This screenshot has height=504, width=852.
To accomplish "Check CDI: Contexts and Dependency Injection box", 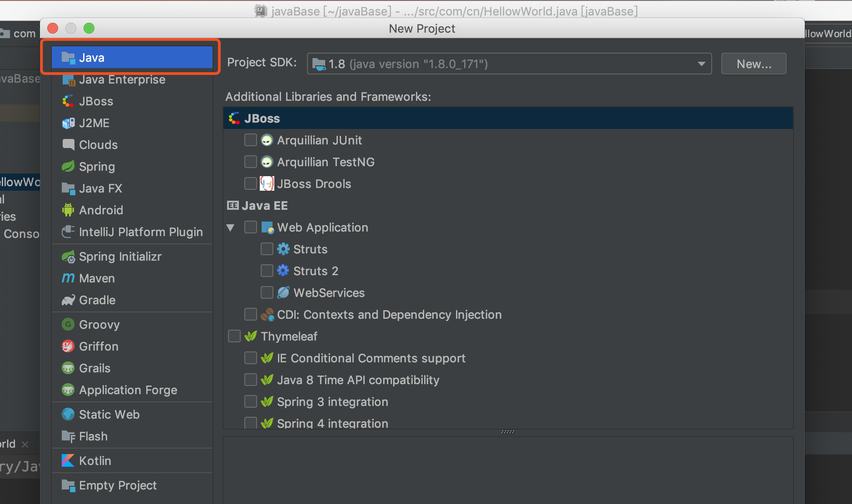I will coord(251,315).
